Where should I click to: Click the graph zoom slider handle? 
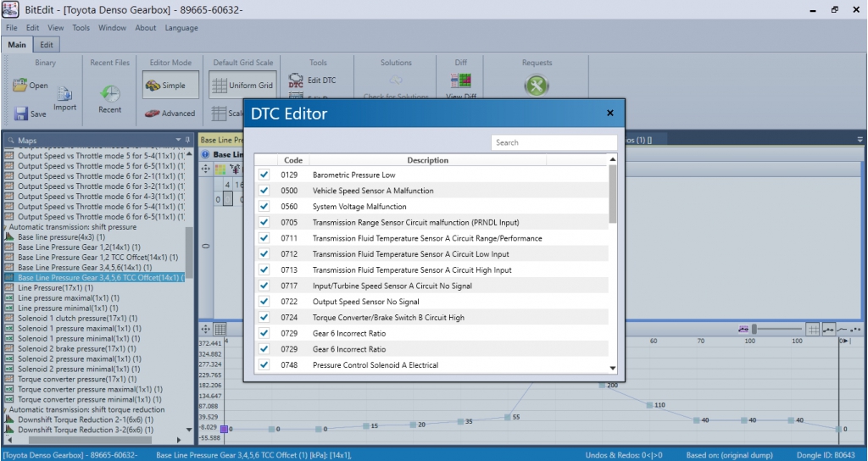[x=754, y=330]
